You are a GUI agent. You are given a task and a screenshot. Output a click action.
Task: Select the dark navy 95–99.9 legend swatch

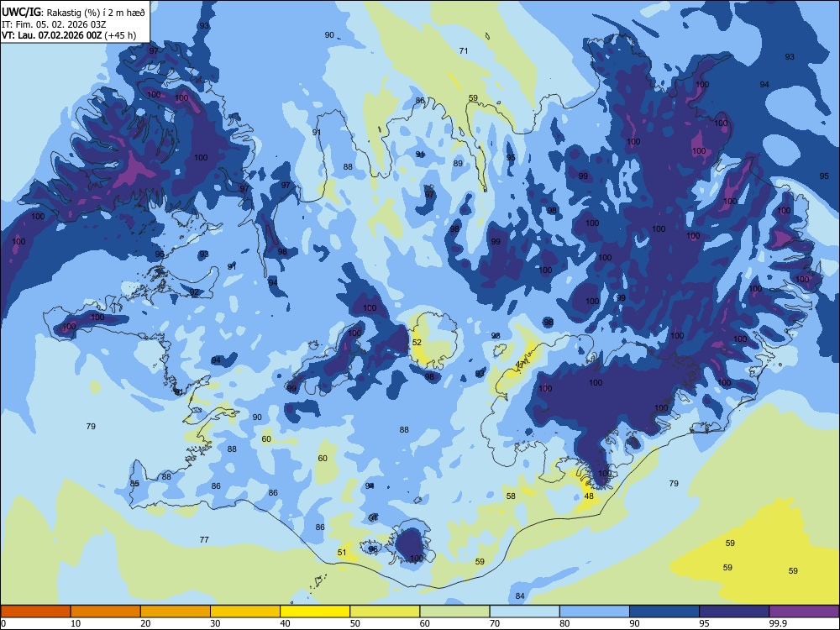(734, 612)
